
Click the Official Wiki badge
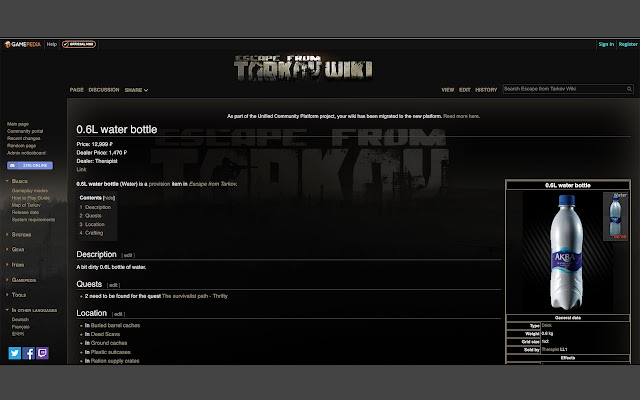79,44
